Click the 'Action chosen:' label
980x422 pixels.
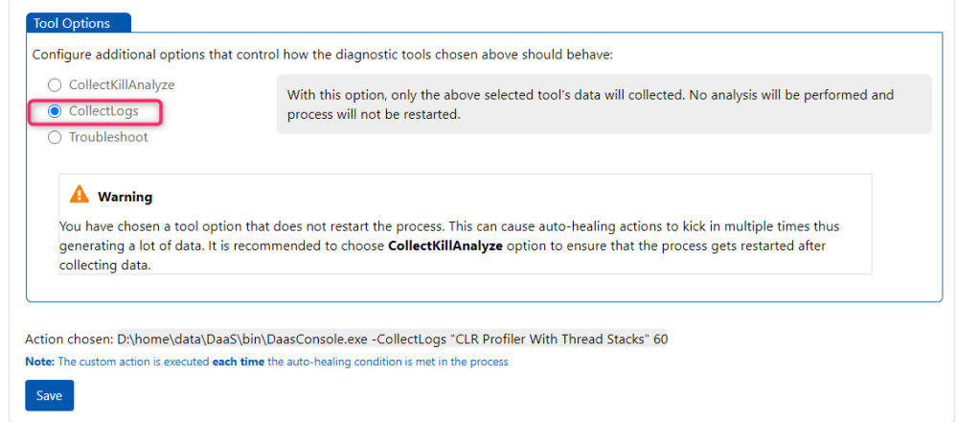click(x=69, y=340)
